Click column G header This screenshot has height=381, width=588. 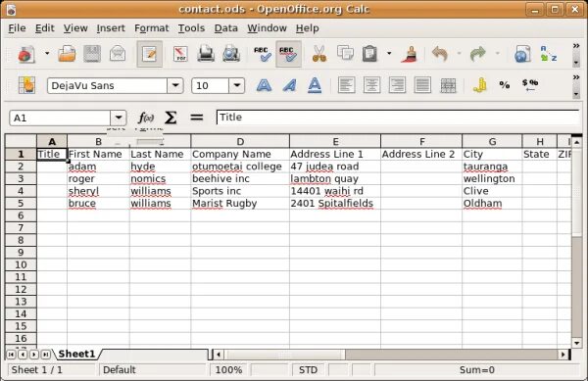coord(492,142)
